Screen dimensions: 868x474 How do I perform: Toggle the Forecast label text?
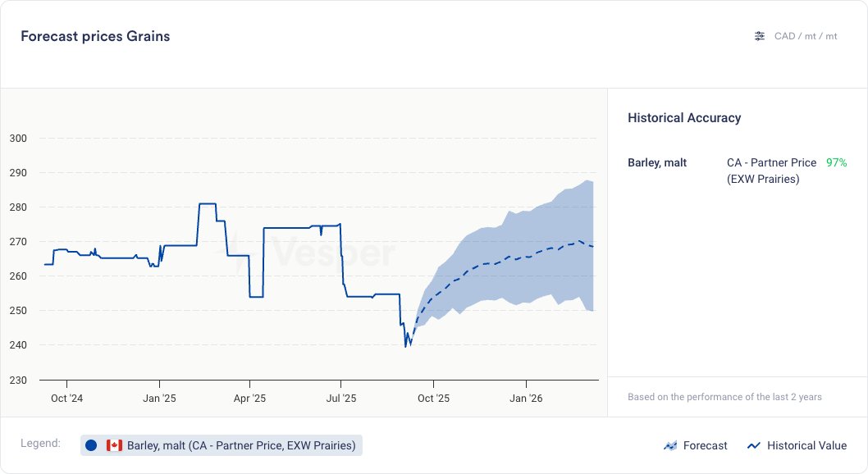(x=705, y=446)
